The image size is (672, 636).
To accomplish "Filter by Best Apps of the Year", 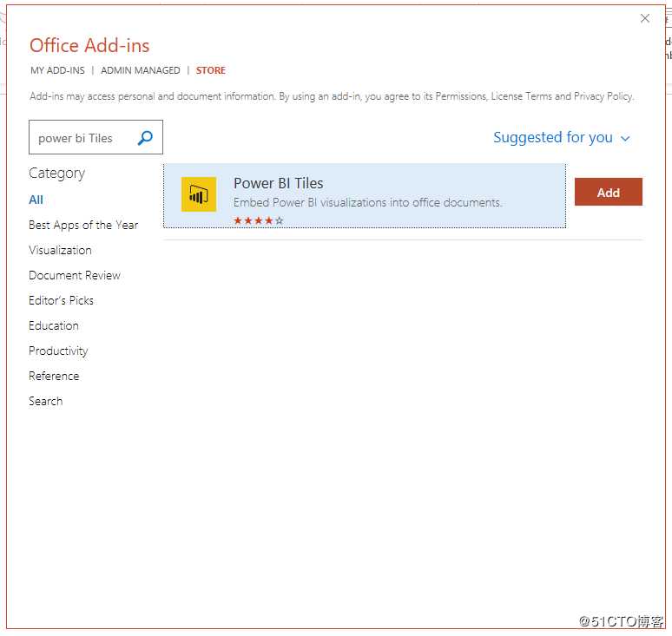I will (x=83, y=226).
